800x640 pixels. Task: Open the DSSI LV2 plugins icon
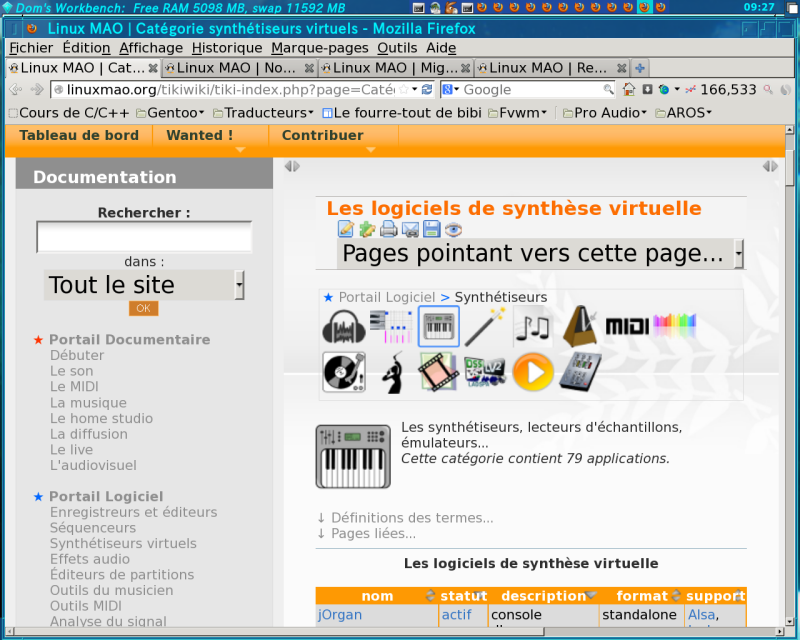(x=485, y=372)
